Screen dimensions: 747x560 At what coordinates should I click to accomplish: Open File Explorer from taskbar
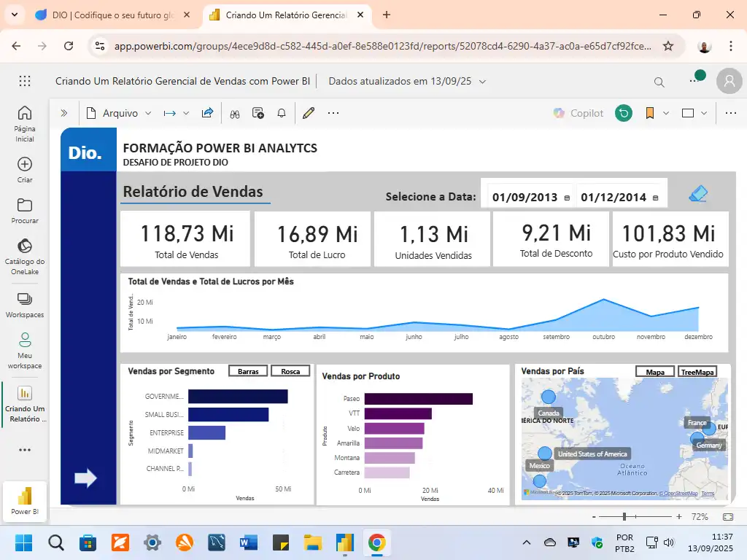(313, 542)
